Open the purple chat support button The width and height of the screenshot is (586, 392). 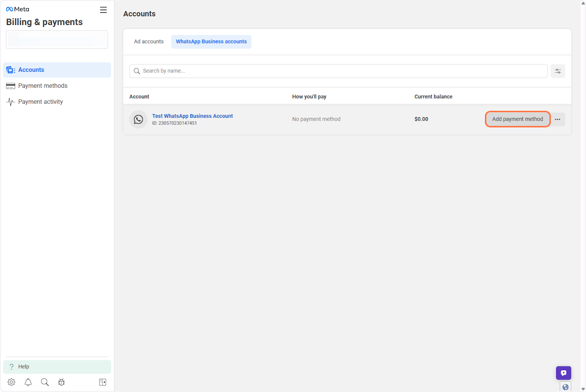pyautogui.click(x=564, y=373)
